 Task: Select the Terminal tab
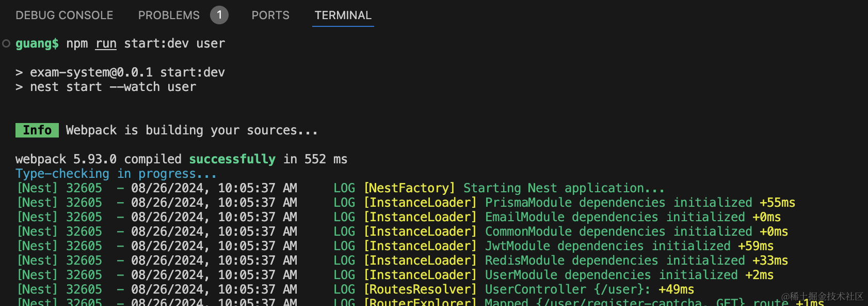(x=343, y=16)
